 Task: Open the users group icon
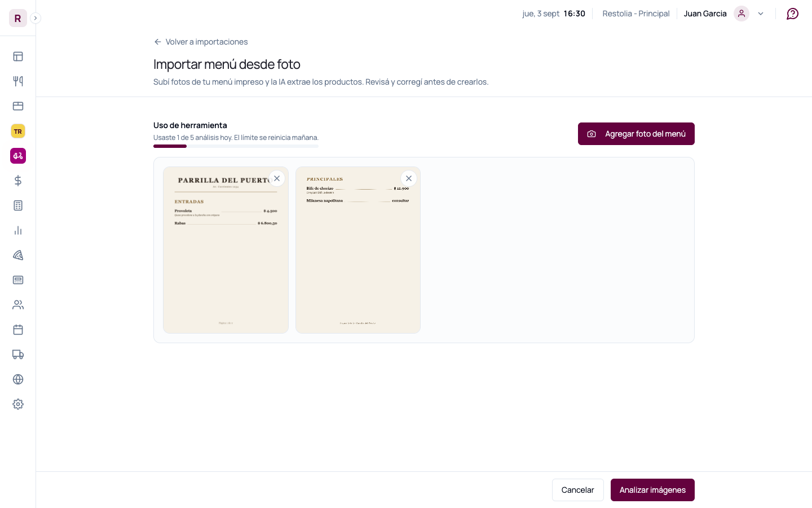[18, 305]
